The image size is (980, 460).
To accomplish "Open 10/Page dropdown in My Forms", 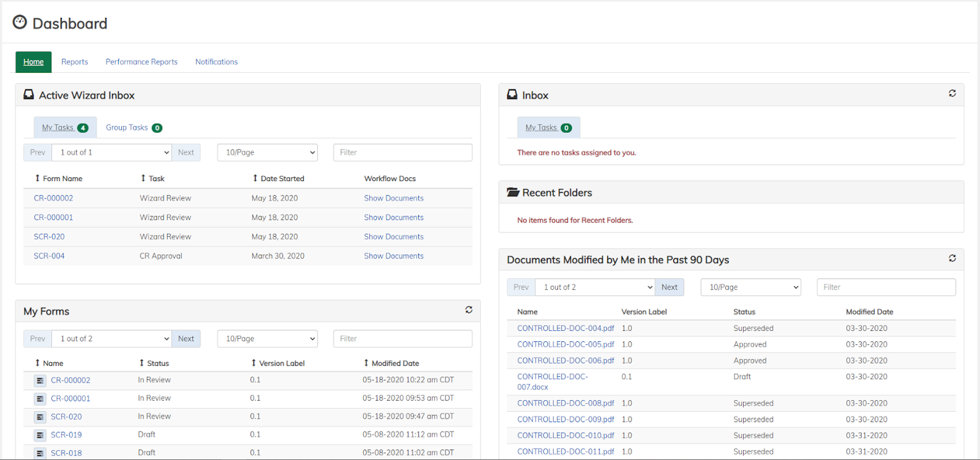I will 267,339.
